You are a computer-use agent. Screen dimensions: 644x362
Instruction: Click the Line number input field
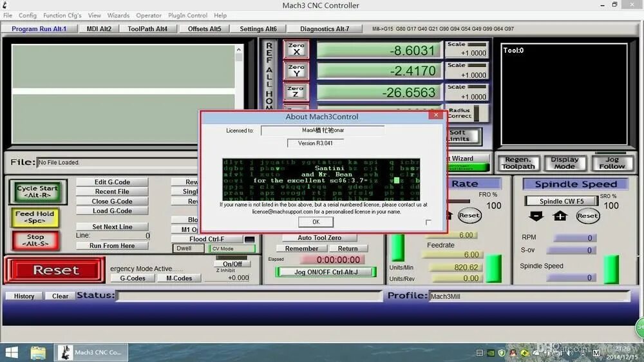pyautogui.click(x=126, y=236)
